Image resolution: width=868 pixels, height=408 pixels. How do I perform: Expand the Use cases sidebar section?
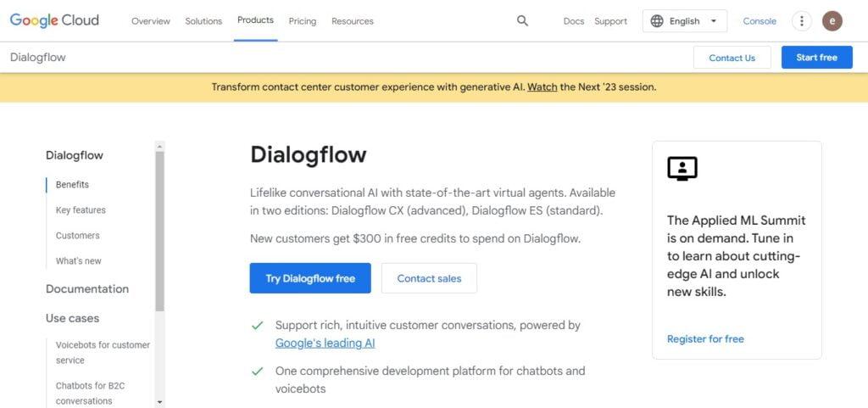[73, 318]
